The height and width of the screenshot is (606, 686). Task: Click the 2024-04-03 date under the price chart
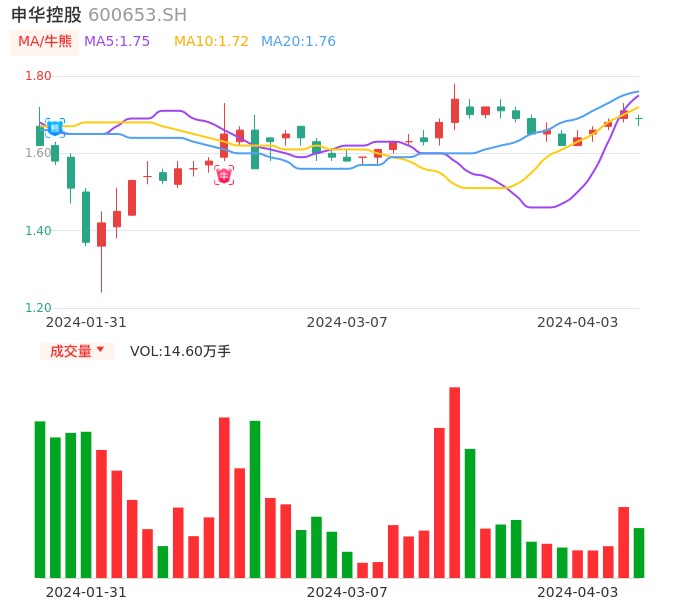click(578, 322)
